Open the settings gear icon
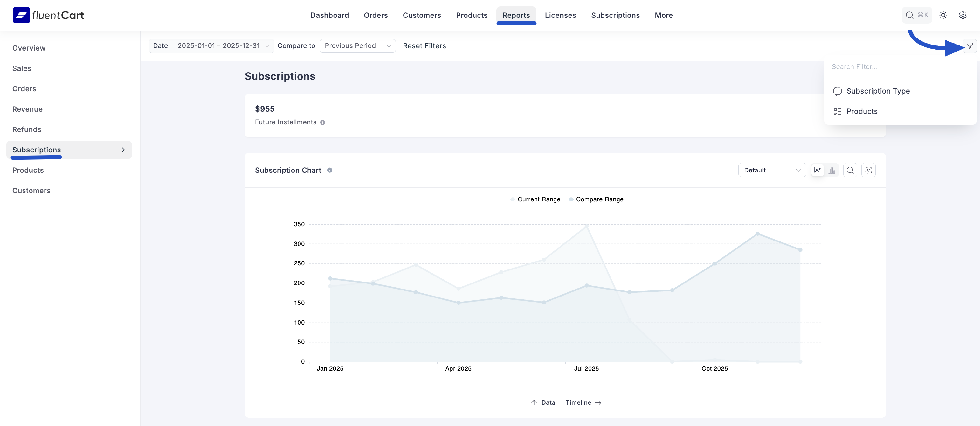This screenshot has width=980, height=426. (963, 15)
